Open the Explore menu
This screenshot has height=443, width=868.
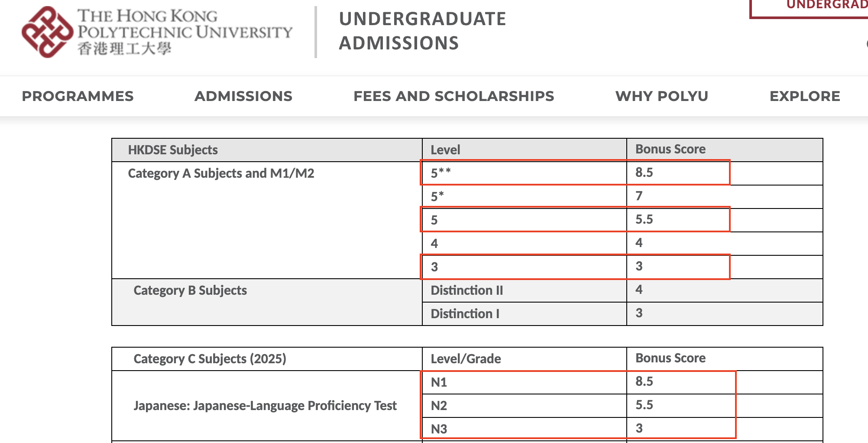(805, 96)
